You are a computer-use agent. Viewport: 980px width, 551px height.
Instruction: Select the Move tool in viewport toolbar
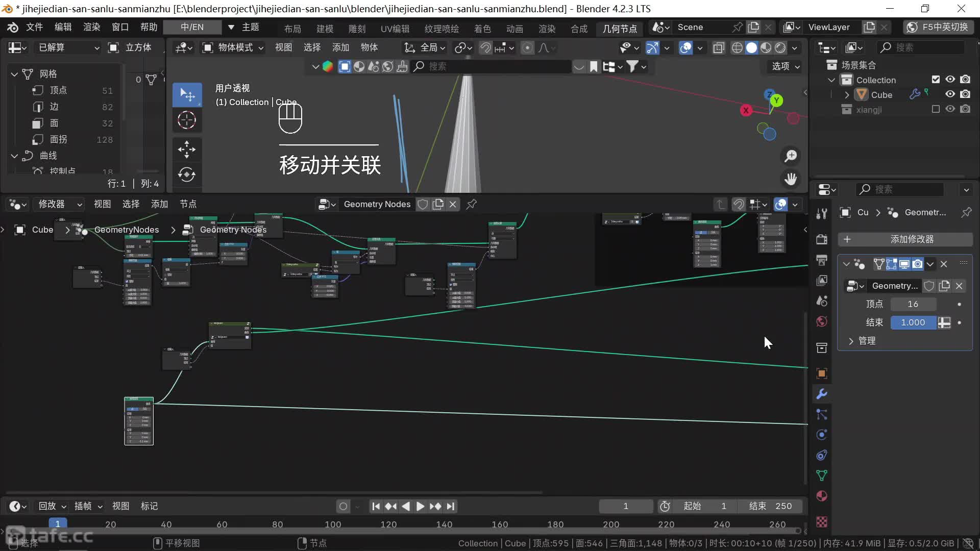tap(187, 149)
